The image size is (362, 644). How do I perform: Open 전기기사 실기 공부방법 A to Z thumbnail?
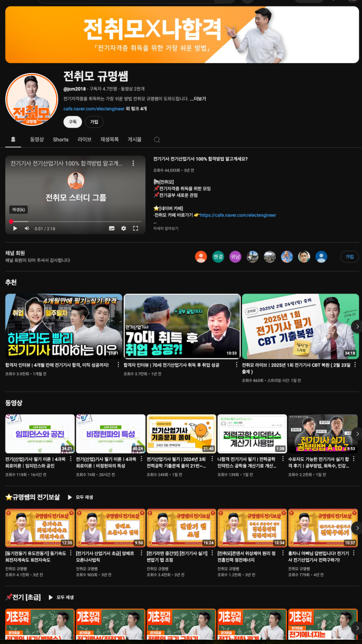click(x=323, y=434)
